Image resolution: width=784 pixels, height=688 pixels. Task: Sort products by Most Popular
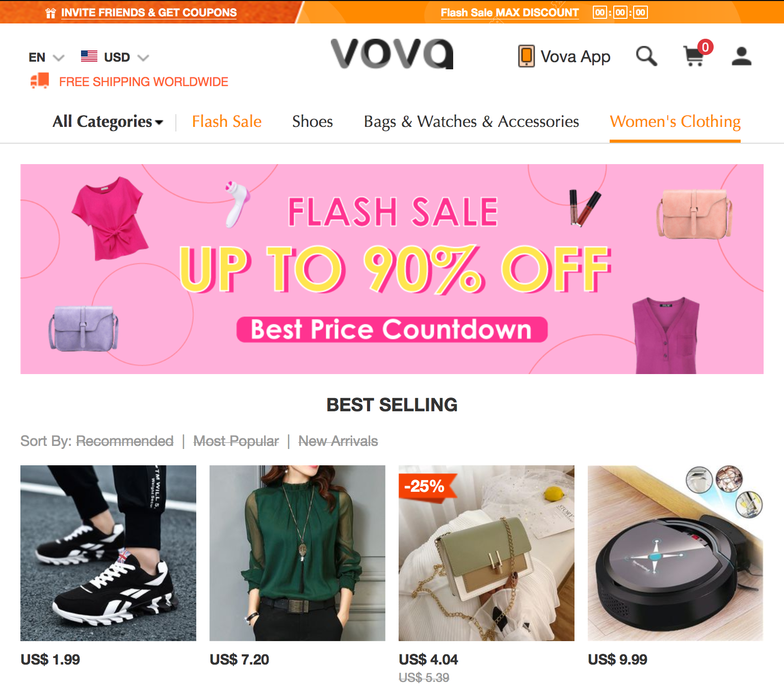pos(236,441)
